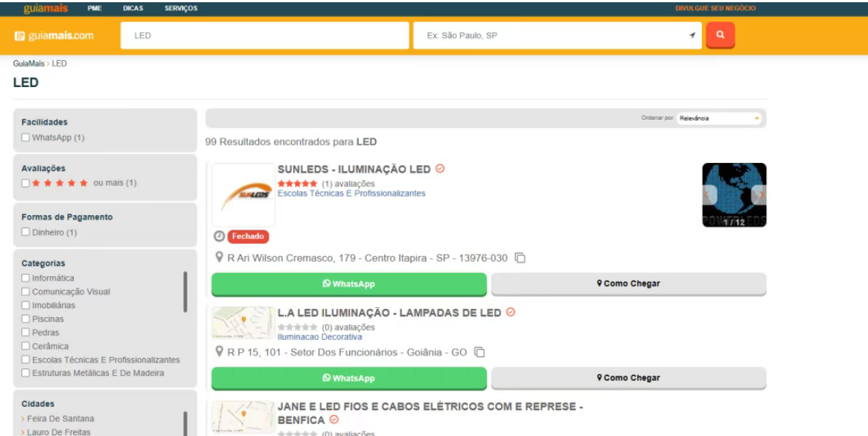The image size is (868, 436).
Task: Open the SERVIÇOS menu item
Action: coord(181,8)
